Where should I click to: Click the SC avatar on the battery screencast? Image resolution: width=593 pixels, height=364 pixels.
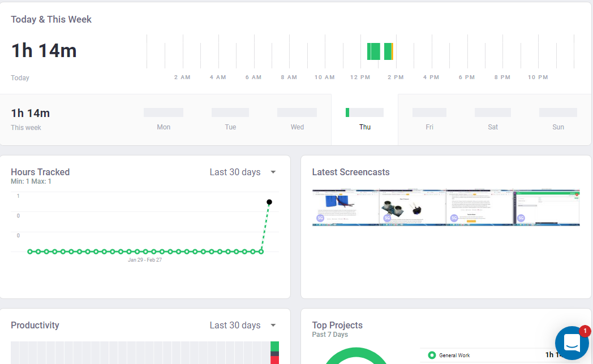coord(320,218)
